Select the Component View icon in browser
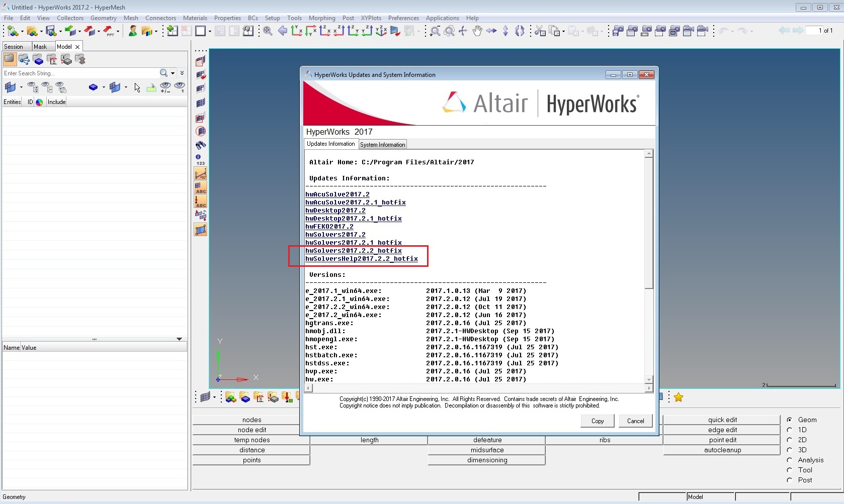The height and width of the screenshot is (504, 844). (x=38, y=59)
